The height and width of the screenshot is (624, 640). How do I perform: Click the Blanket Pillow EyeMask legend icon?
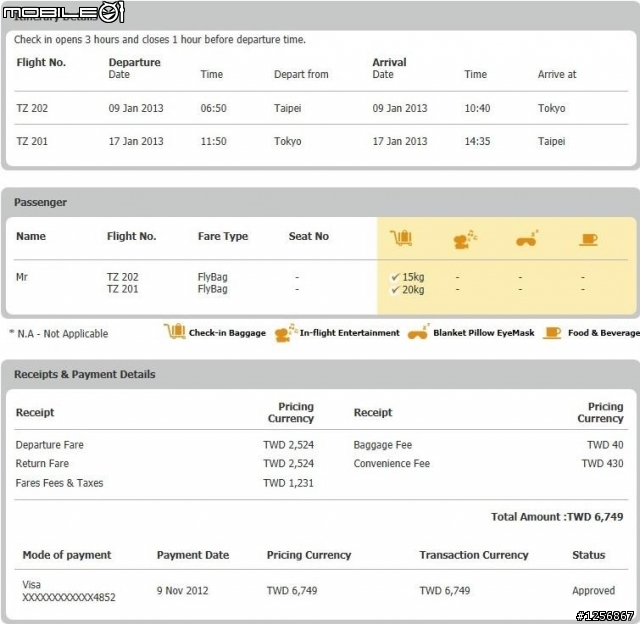click(x=418, y=332)
